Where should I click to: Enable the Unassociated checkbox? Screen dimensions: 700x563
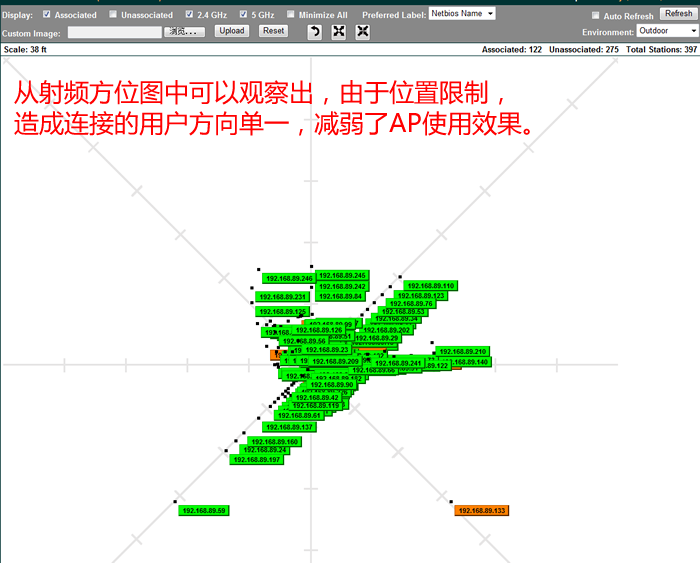113,14
